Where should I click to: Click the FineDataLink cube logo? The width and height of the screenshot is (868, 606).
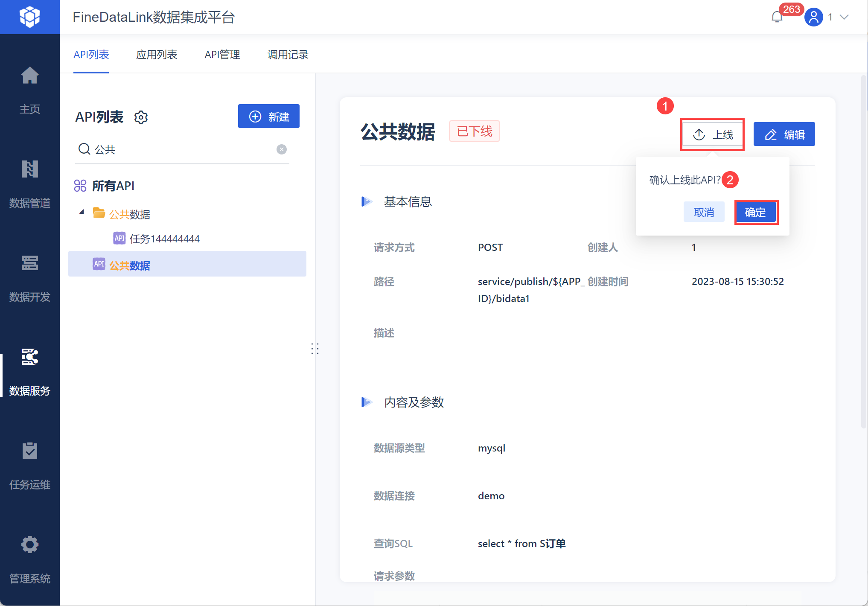click(x=29, y=17)
